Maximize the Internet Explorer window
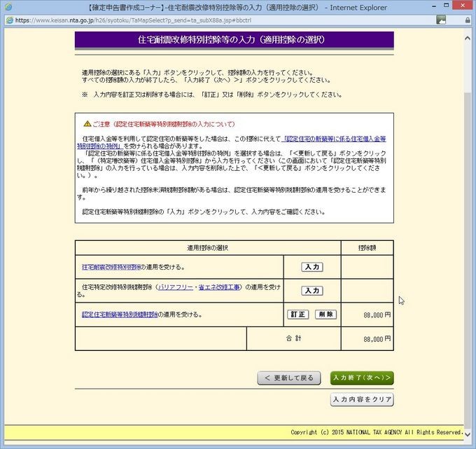476x449 pixels. tap(447, 5)
